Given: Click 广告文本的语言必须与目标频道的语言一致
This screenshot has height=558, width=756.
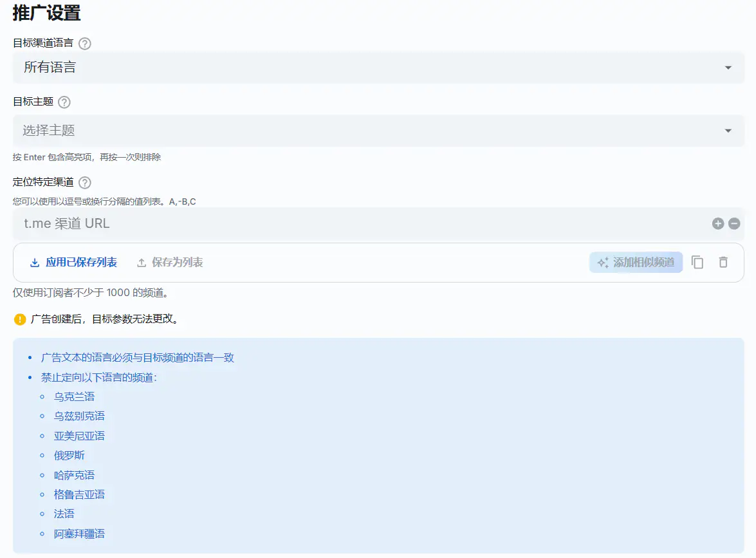Looking at the screenshot, I should coord(138,357).
